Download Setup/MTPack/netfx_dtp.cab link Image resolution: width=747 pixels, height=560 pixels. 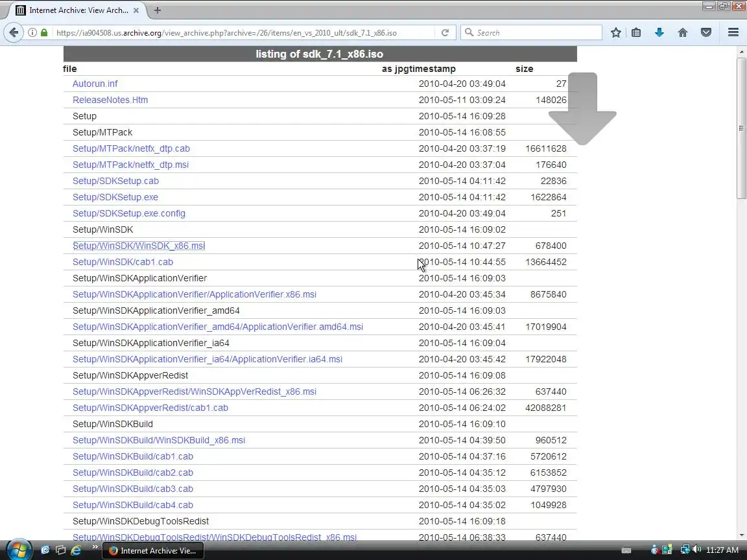[x=131, y=148]
